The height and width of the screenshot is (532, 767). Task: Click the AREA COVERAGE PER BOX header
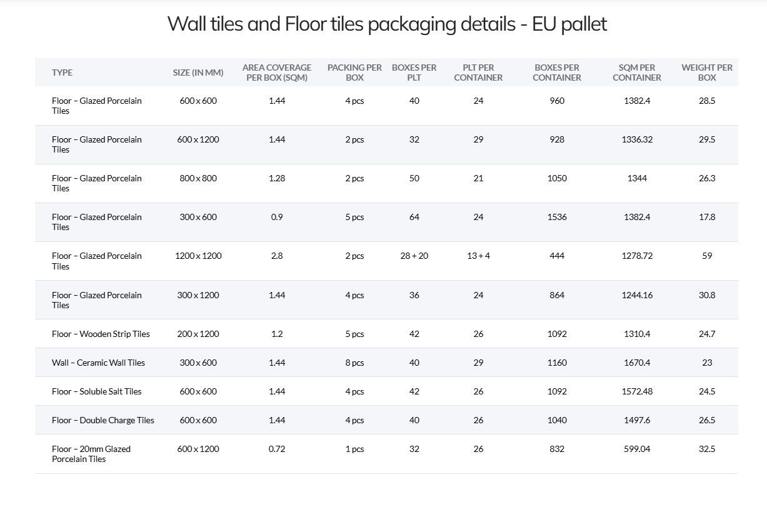tap(277, 73)
